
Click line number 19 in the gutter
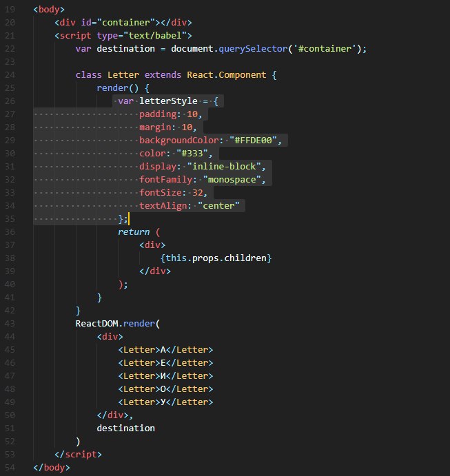10,10
